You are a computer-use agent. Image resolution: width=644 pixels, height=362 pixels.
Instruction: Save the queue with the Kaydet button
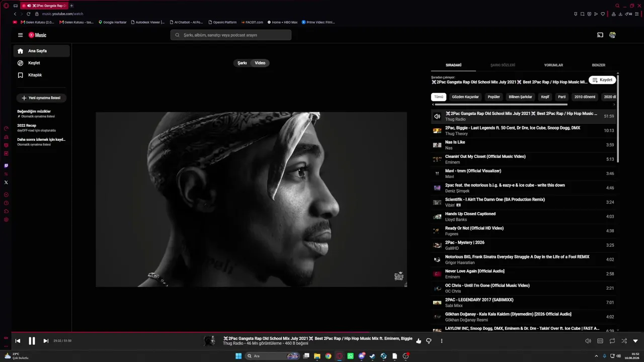click(x=602, y=80)
